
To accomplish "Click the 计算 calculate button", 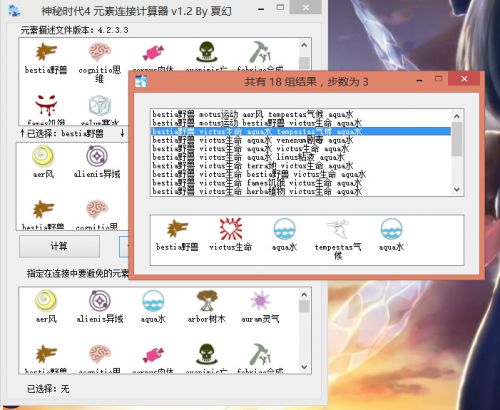I will point(59,246).
